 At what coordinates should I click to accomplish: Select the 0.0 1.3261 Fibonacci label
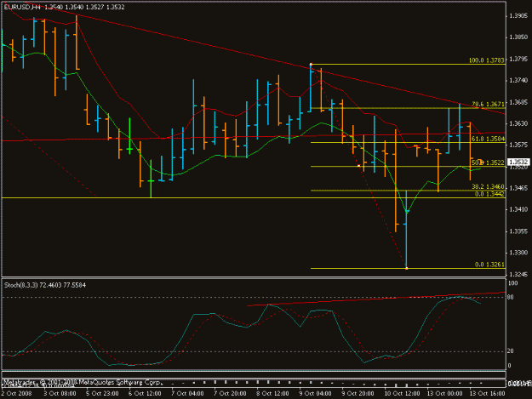coord(489,265)
